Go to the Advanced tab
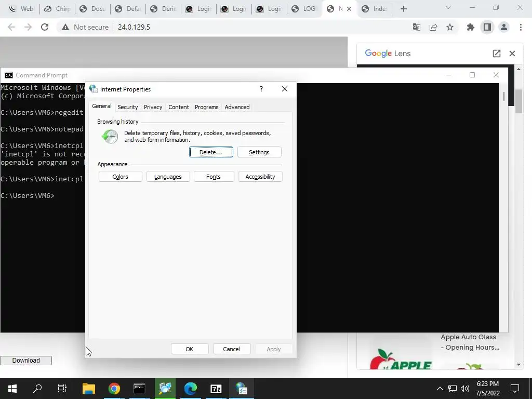The image size is (532, 399). pyautogui.click(x=237, y=107)
